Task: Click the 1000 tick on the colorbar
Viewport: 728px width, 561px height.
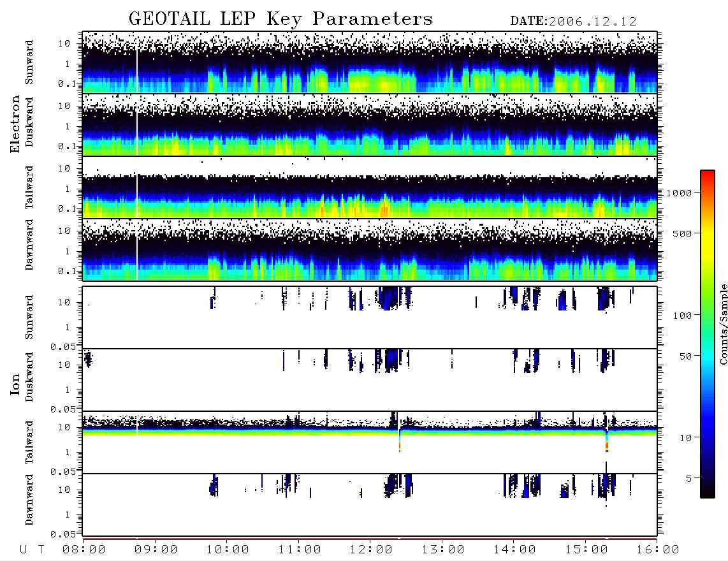Action: point(680,193)
